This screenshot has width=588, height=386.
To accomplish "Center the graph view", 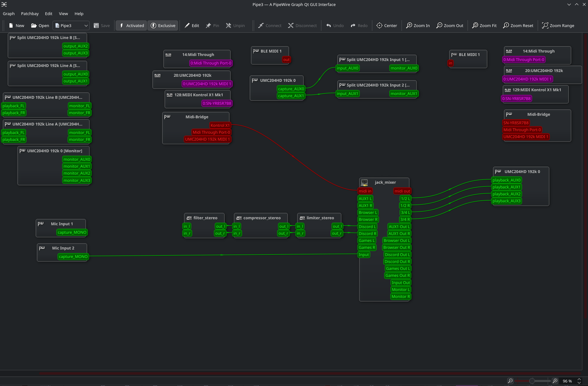I will (387, 25).
